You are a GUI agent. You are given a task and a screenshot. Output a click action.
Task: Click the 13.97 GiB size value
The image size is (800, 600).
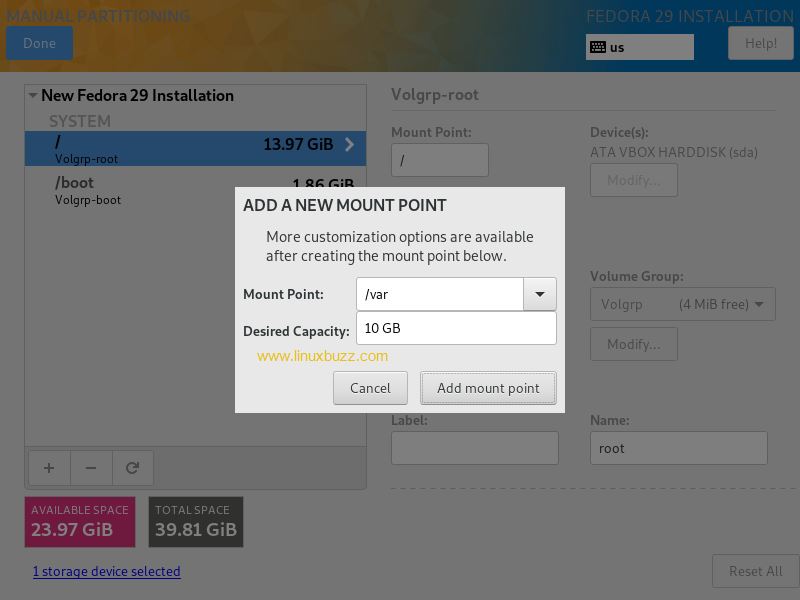pos(298,144)
